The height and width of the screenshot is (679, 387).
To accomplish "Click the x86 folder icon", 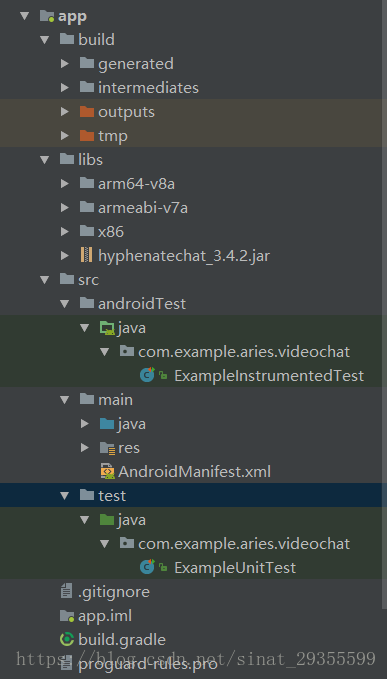I will click(x=87, y=231).
